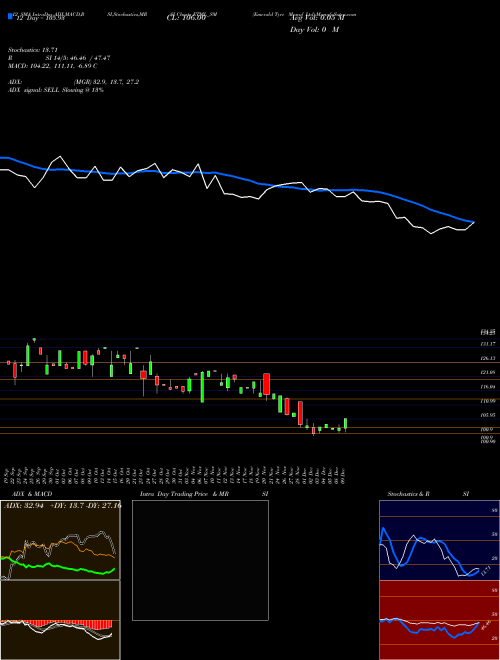Select the 'MACD: 104.22, 111.11, -6.89 C' line

(53, 66)
